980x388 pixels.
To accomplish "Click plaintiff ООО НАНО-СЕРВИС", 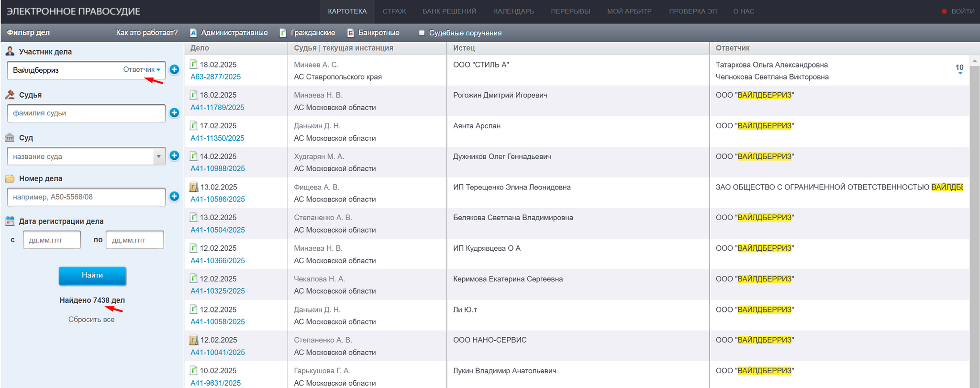I will pos(490,340).
